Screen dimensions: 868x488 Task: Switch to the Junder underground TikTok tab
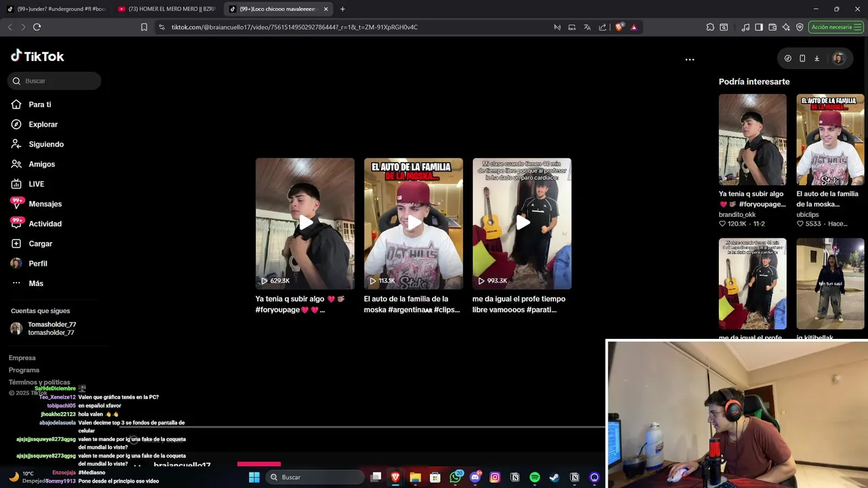coord(56,9)
